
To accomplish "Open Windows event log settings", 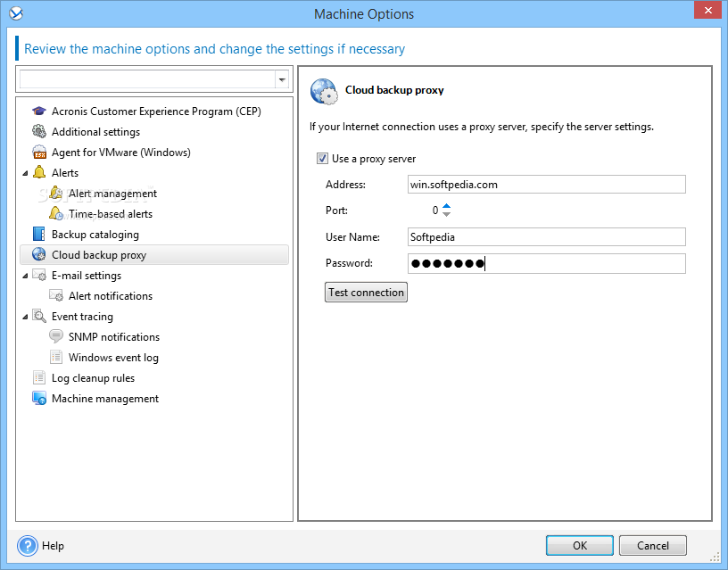I will (x=113, y=358).
